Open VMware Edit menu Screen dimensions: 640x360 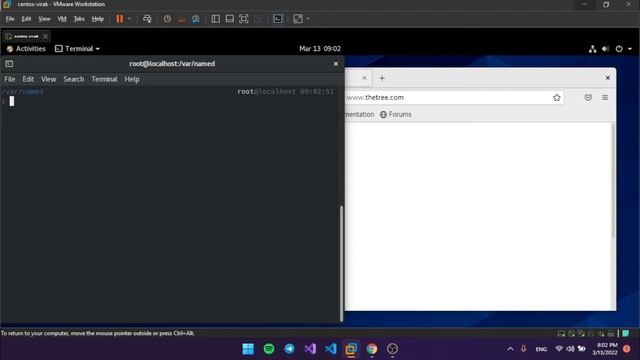tap(27, 19)
